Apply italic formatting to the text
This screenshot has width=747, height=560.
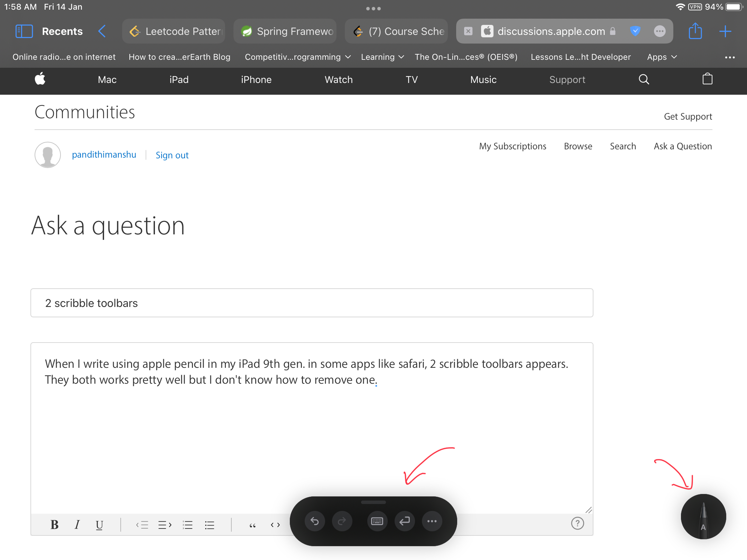coord(77,525)
